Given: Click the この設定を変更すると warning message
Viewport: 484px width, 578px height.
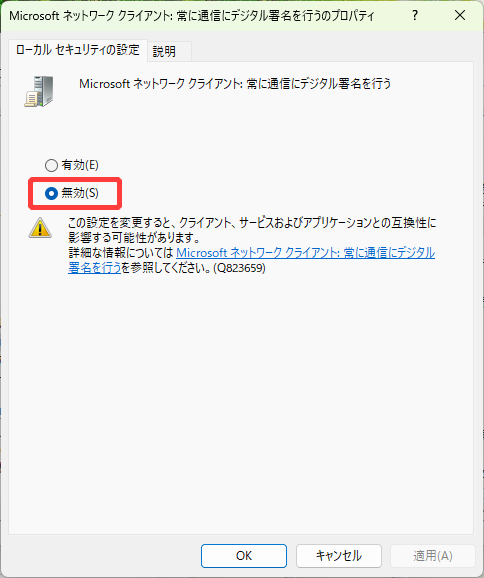Looking at the screenshot, I should pos(252,230).
